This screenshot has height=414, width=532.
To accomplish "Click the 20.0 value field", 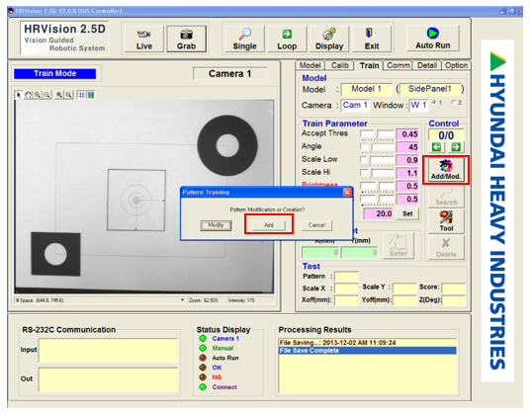I will point(379,213).
